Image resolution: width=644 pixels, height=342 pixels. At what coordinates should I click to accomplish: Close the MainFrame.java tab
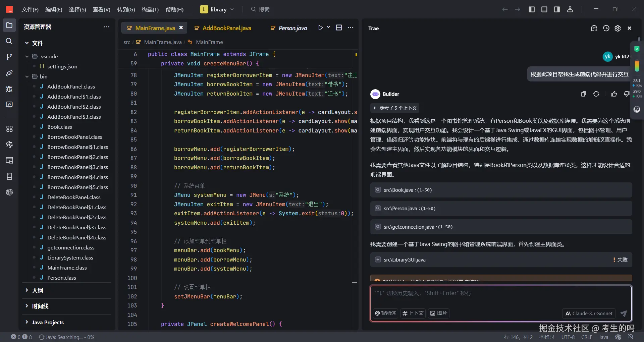[x=181, y=28]
